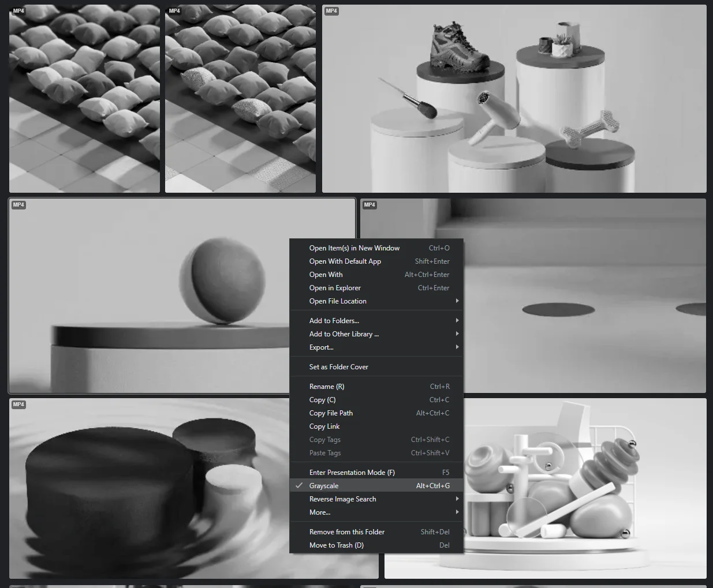Select Rename (R) from context menu
The height and width of the screenshot is (588, 713).
326,387
